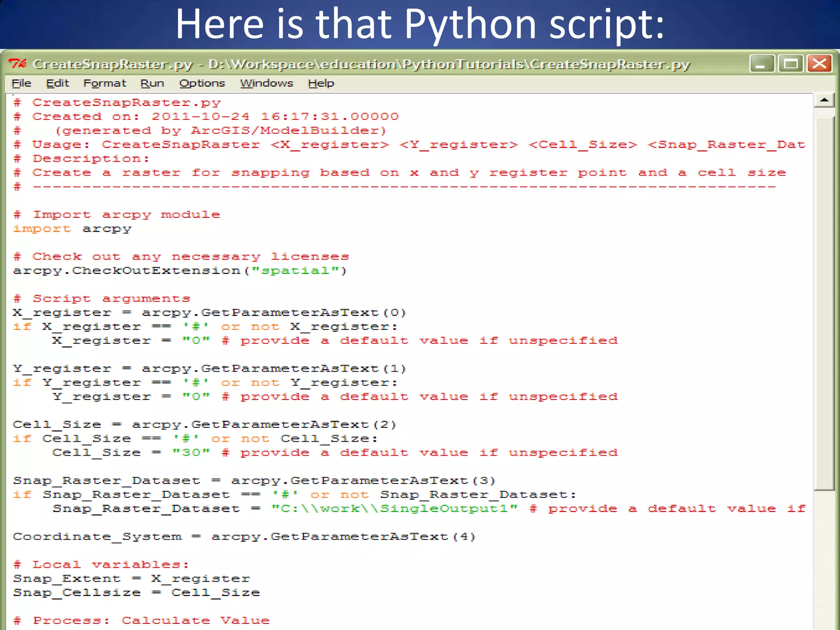
Task: Open the Help menu
Action: pyautogui.click(x=321, y=83)
